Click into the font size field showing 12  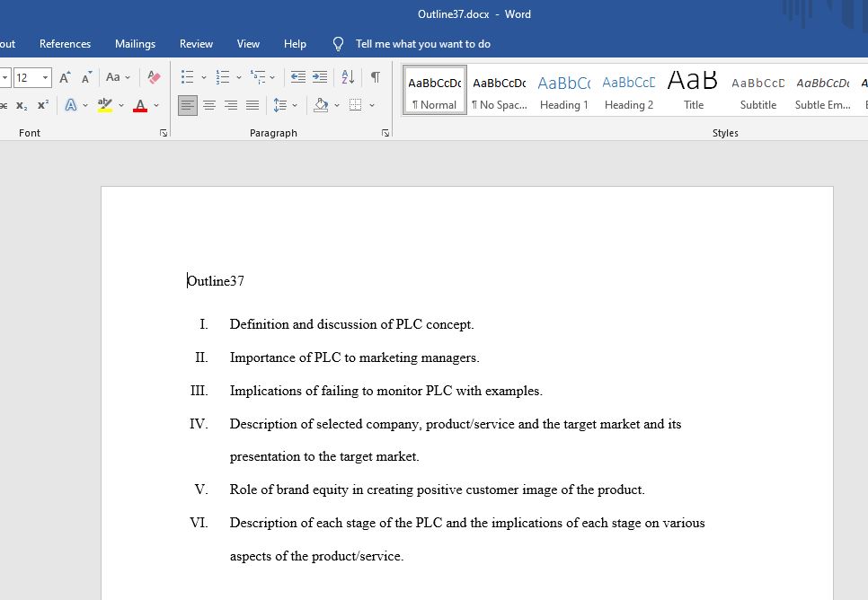point(27,77)
